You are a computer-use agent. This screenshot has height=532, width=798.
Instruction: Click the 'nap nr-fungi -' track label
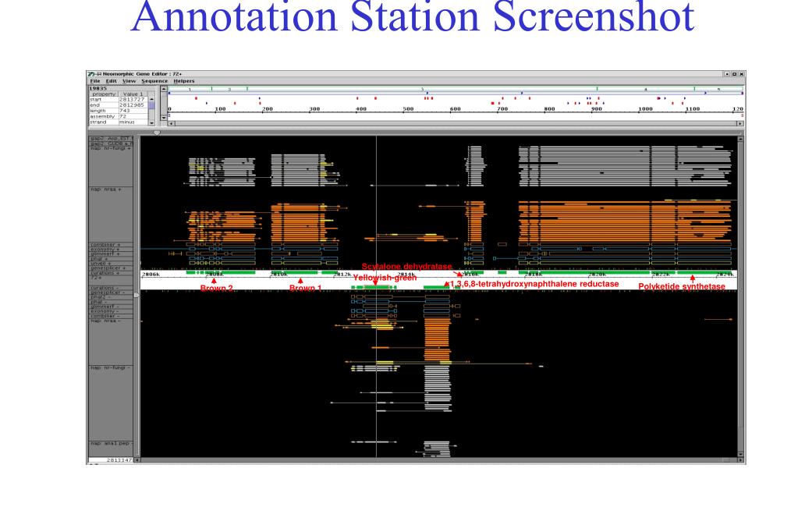[110, 367]
